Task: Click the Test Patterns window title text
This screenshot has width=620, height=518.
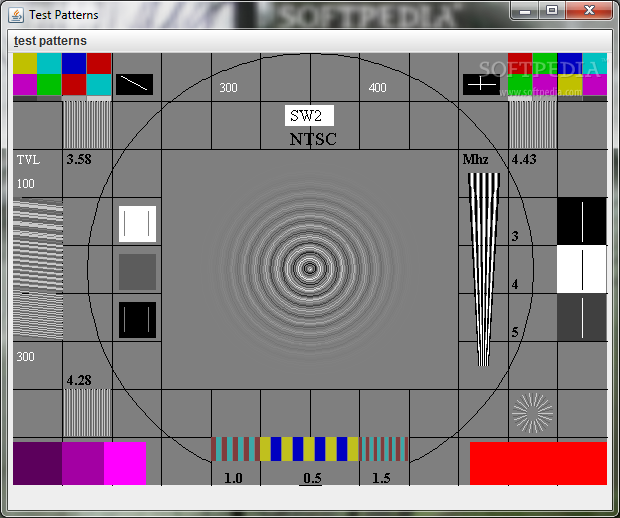Action: click(x=64, y=15)
